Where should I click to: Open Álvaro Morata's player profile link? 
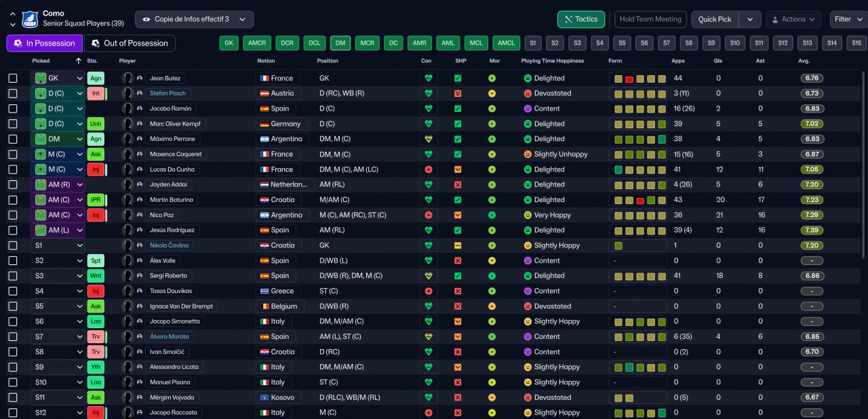(169, 336)
